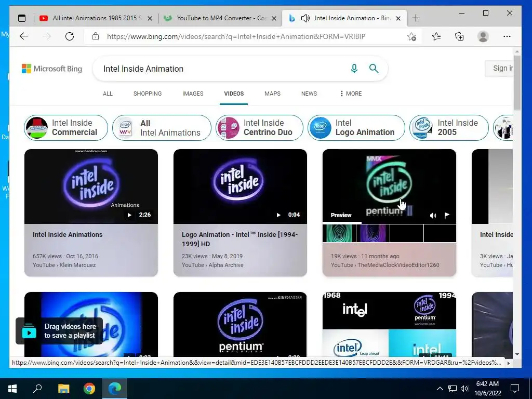The height and width of the screenshot is (399, 532).
Task: Toggle preview sound on Pentium II video
Action: tap(433, 216)
